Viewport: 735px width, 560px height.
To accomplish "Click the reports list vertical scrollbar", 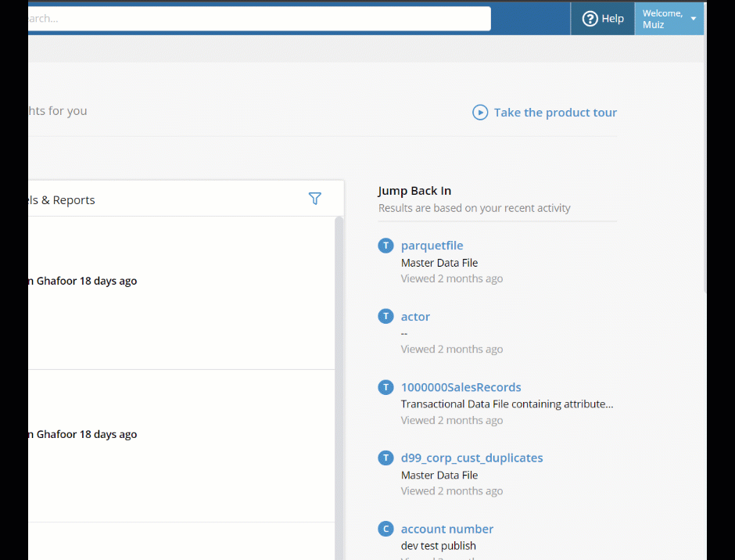I will pyautogui.click(x=339, y=388).
